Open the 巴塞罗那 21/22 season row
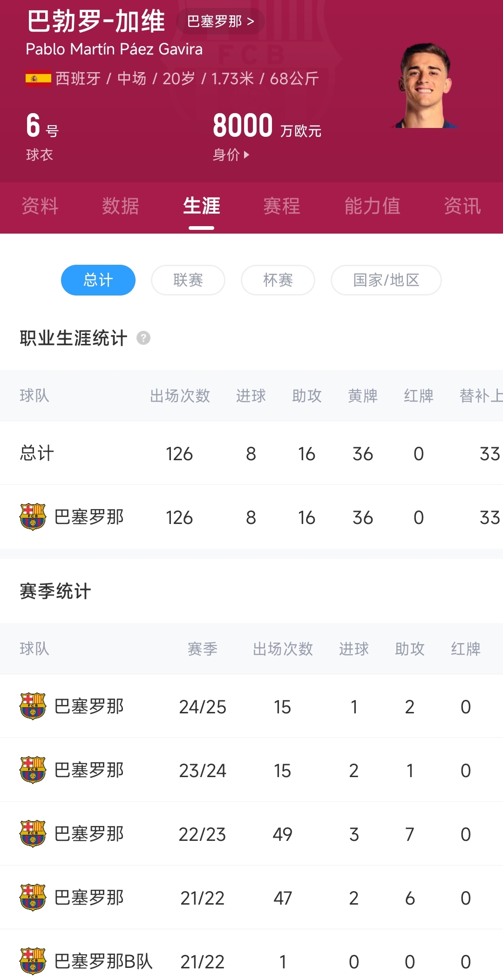This screenshot has height=980, width=503. pos(251,898)
